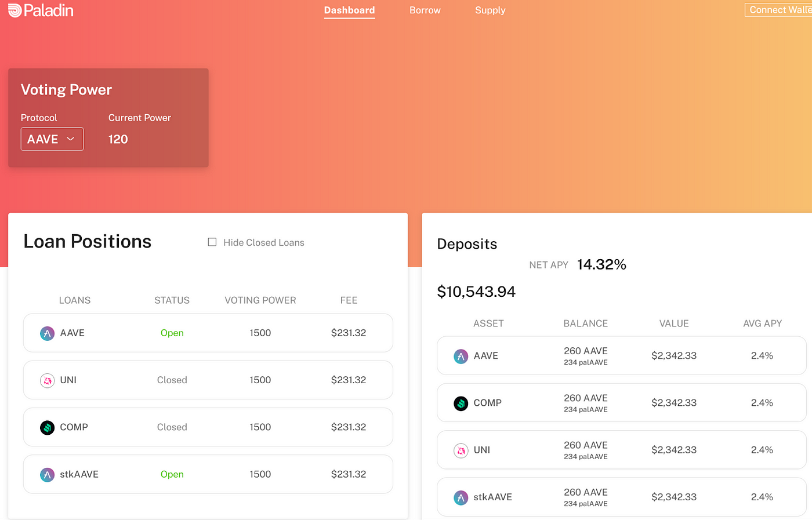Click the BALANCE column header
Image resolution: width=812 pixels, height=520 pixels.
(x=586, y=323)
